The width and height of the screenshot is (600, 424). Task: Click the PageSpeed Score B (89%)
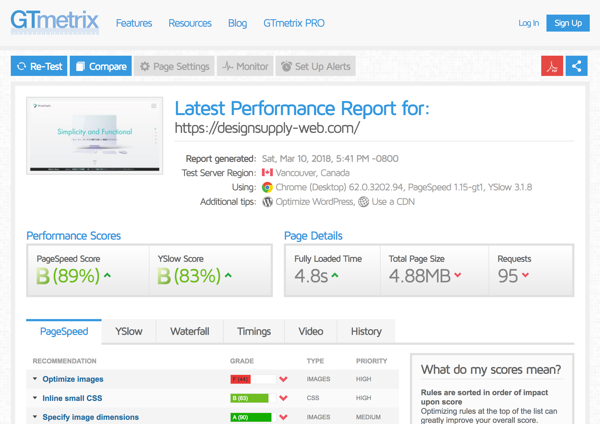(68, 276)
